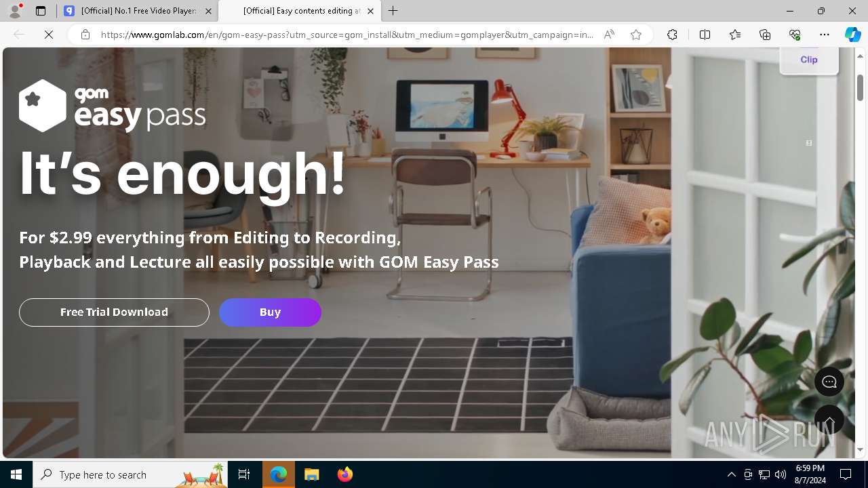Click the purple Buy button
Image resolution: width=868 pixels, height=488 pixels.
[x=270, y=312]
